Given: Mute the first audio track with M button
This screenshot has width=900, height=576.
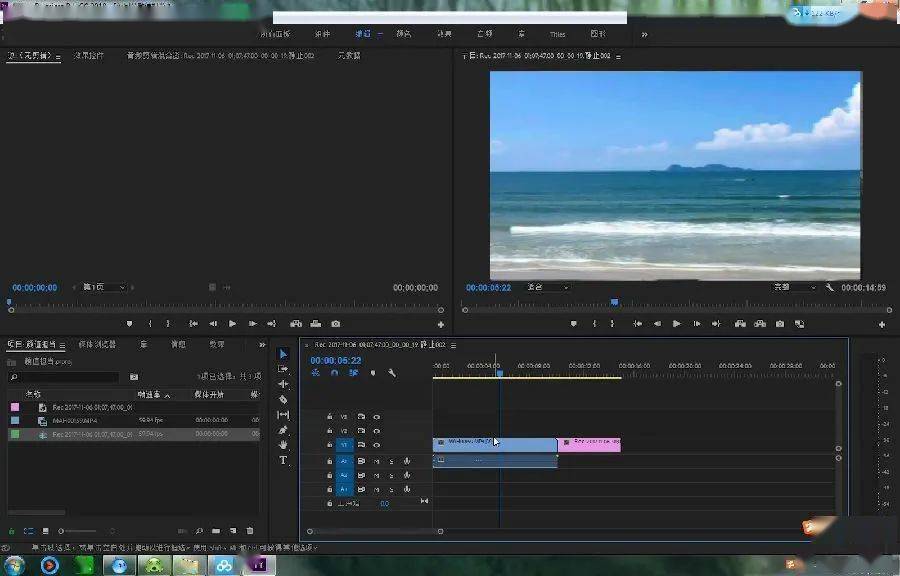Looking at the screenshot, I should (x=377, y=461).
